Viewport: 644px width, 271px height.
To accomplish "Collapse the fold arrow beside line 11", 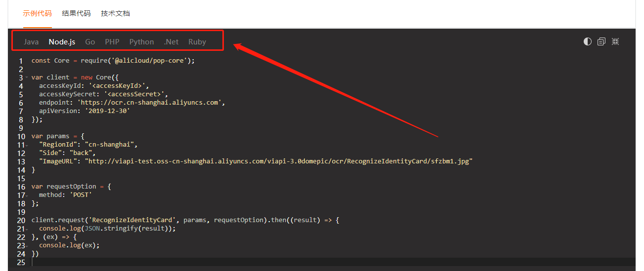I will pyautogui.click(x=27, y=145).
